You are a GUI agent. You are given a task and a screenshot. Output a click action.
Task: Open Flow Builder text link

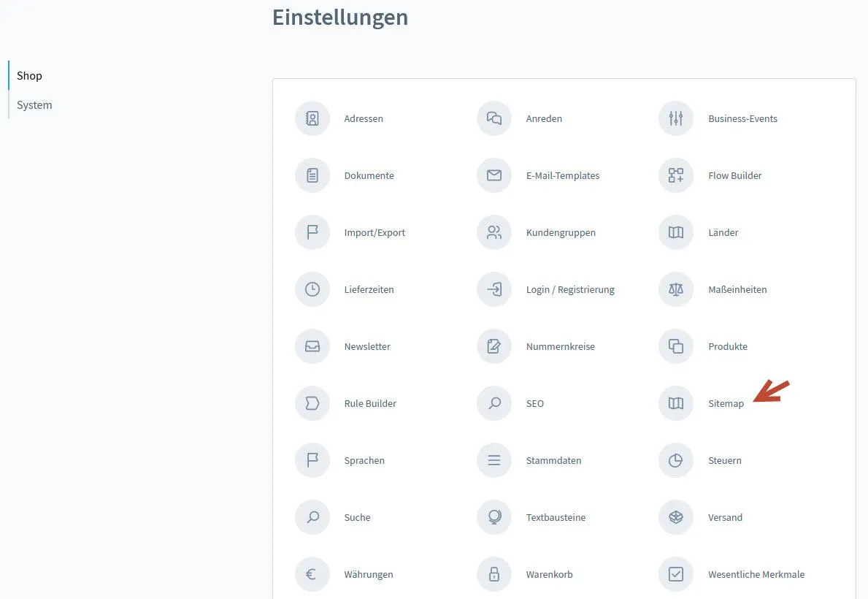[735, 175]
